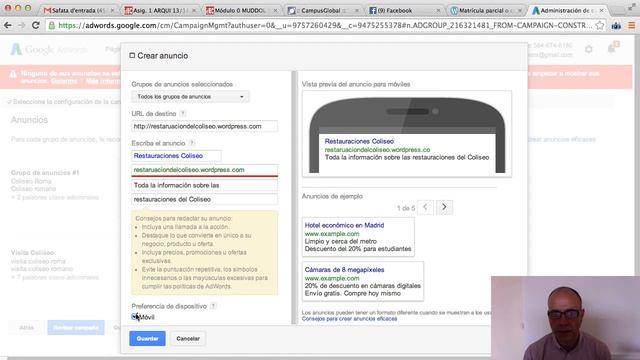Click the Cancelar button
The image size is (640, 360).
tap(188, 338)
